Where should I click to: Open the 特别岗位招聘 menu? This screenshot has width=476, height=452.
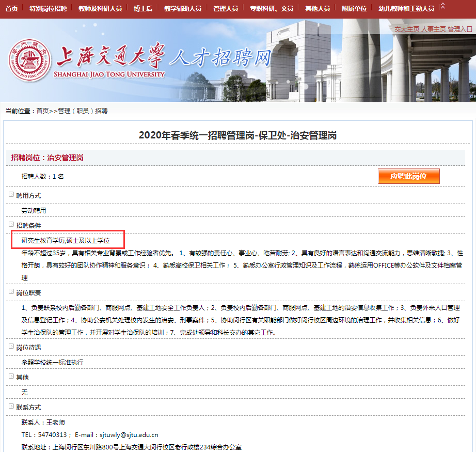coord(48,8)
